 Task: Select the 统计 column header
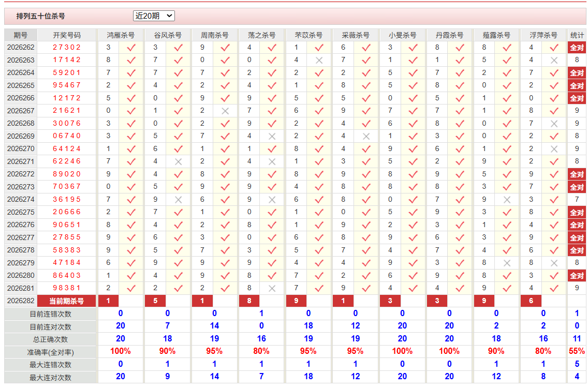577,35
